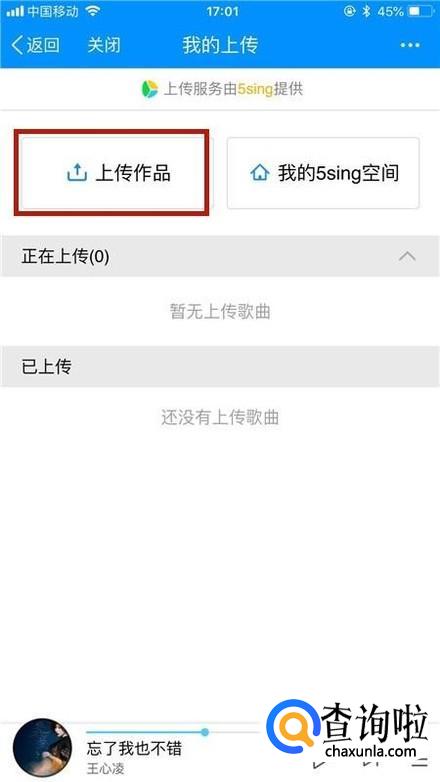Tap 关闭 in the top bar
Screen dimensions: 440x782
[104, 45]
